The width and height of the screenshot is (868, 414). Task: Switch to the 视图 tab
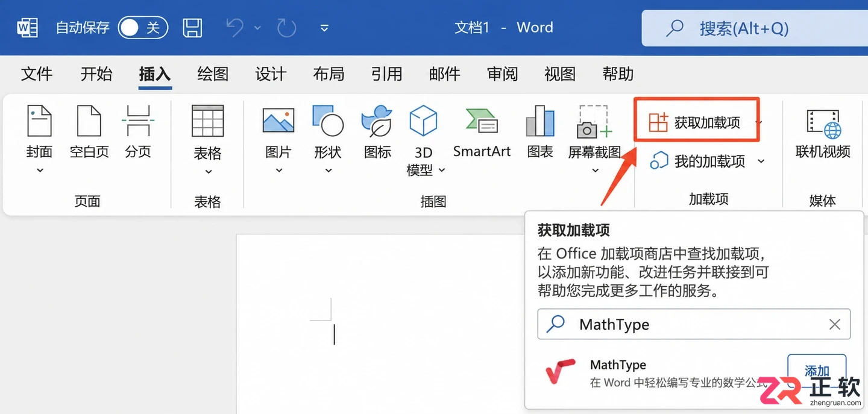560,74
